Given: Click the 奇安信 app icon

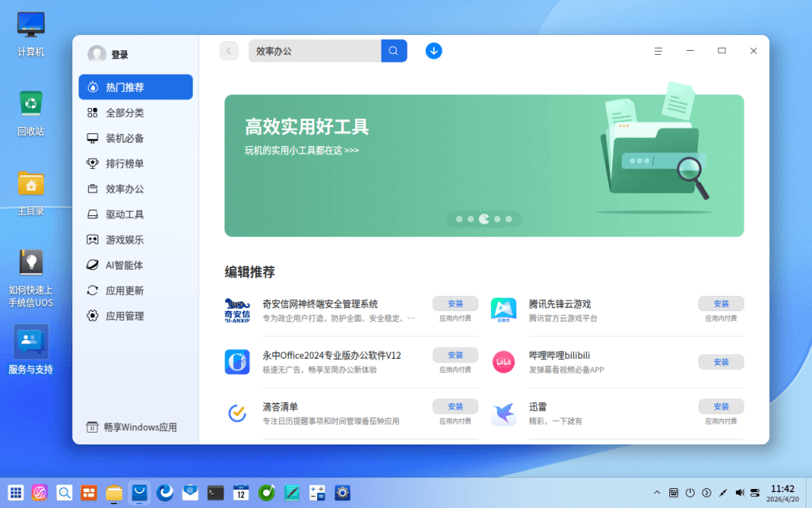Looking at the screenshot, I should pyautogui.click(x=237, y=310).
